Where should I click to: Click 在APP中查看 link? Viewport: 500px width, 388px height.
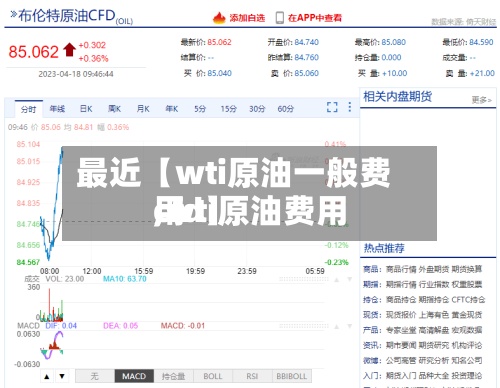point(315,18)
